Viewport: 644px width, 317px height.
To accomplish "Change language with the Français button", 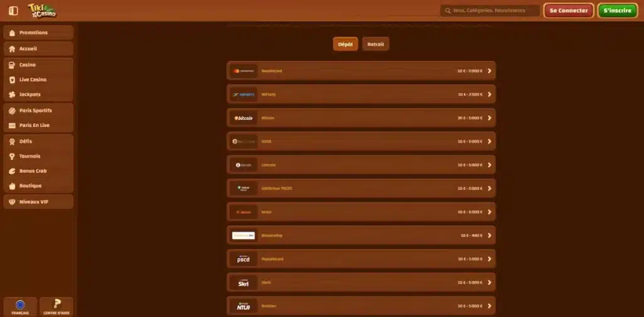I will point(20,307).
